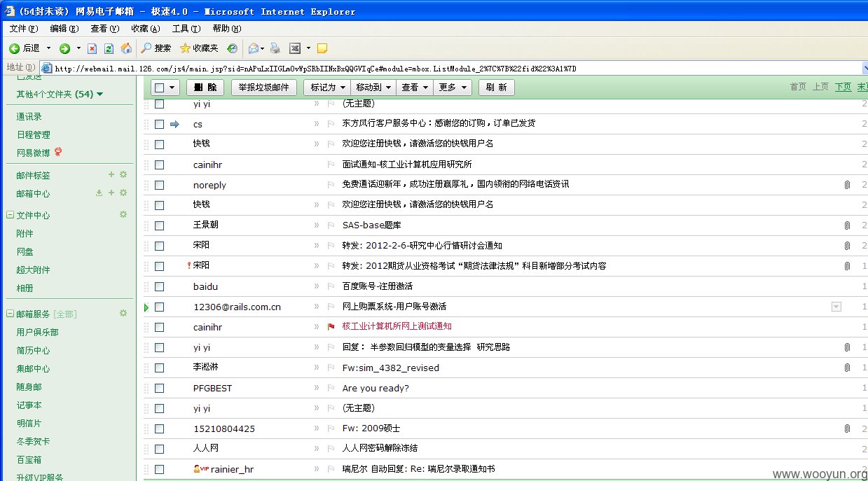Click the 网易微博 red icon in sidebar
Image resolution: width=868 pixels, height=481 pixels.
(58, 152)
